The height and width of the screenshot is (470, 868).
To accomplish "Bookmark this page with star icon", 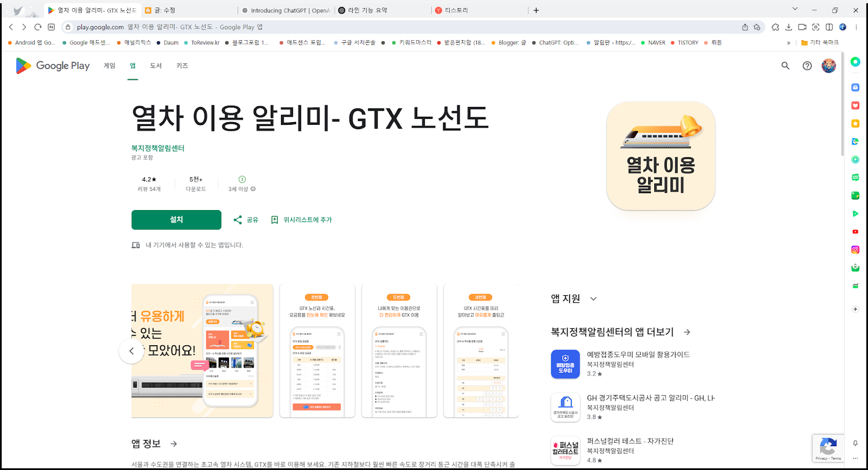I will tap(757, 27).
